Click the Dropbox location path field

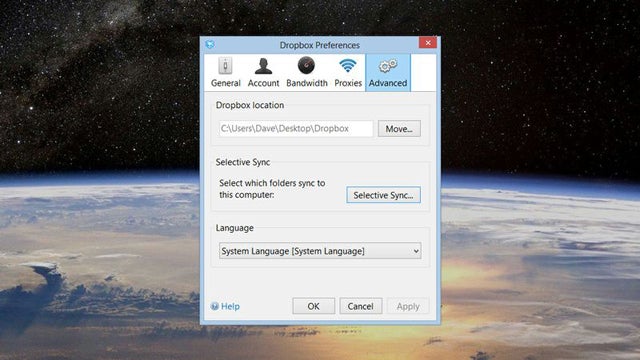(x=296, y=129)
